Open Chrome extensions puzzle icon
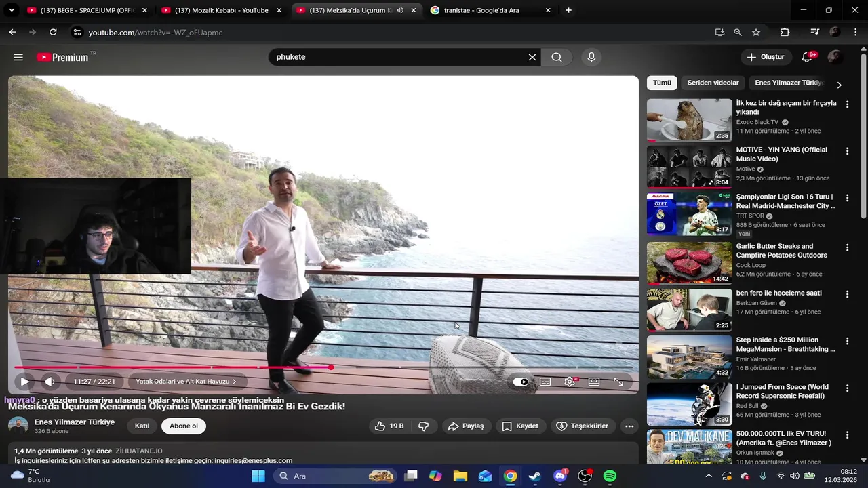Screen dimensions: 868x488 [785, 32]
